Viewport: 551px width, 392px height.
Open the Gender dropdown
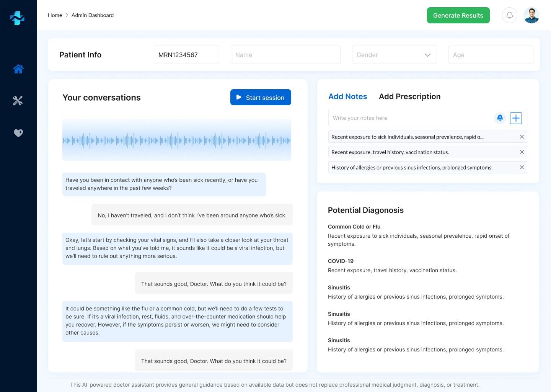coord(394,55)
